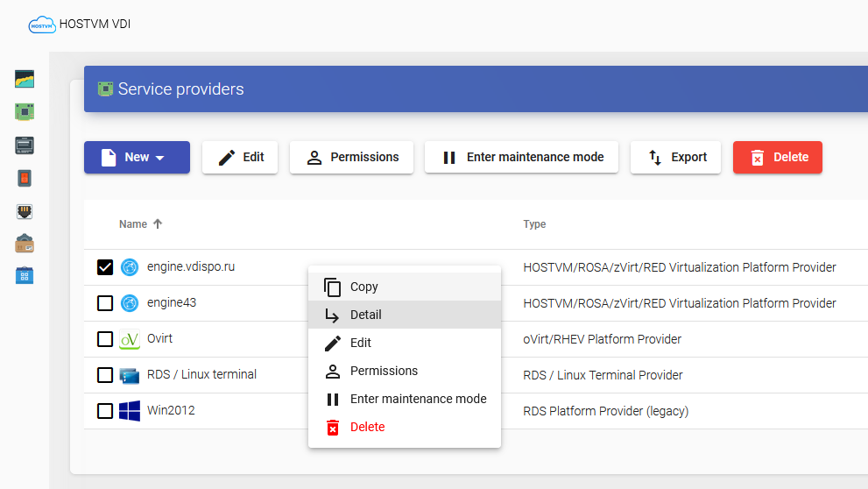Open the dashboard chart sidebar icon
868x489 pixels.
[25, 79]
